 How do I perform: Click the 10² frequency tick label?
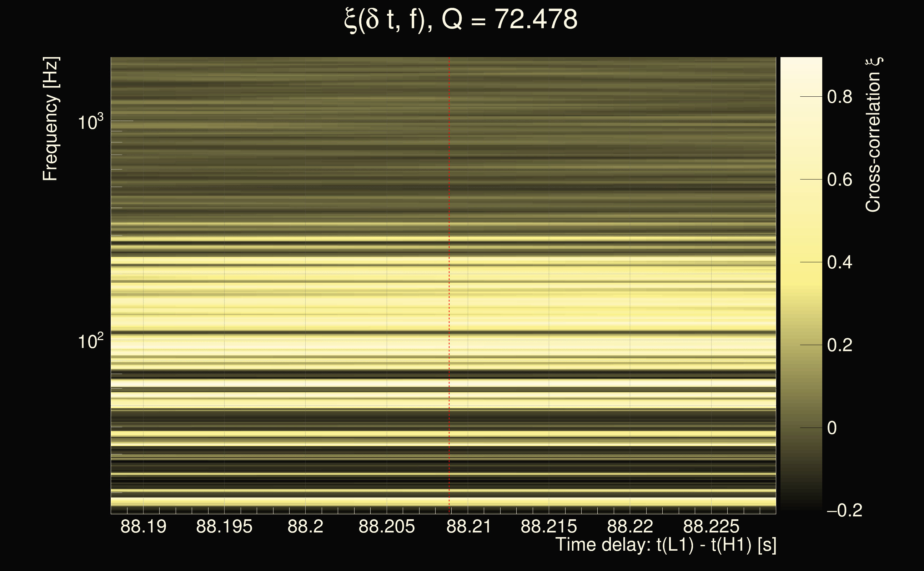[90, 342]
